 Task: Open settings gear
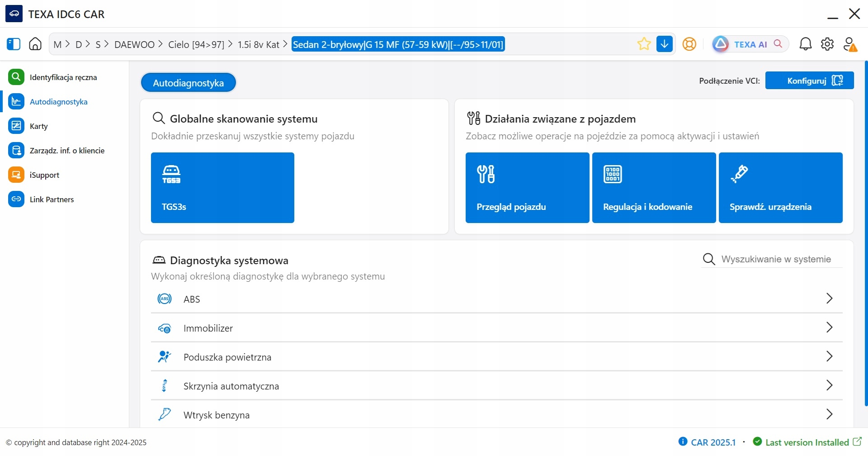pyautogui.click(x=827, y=44)
